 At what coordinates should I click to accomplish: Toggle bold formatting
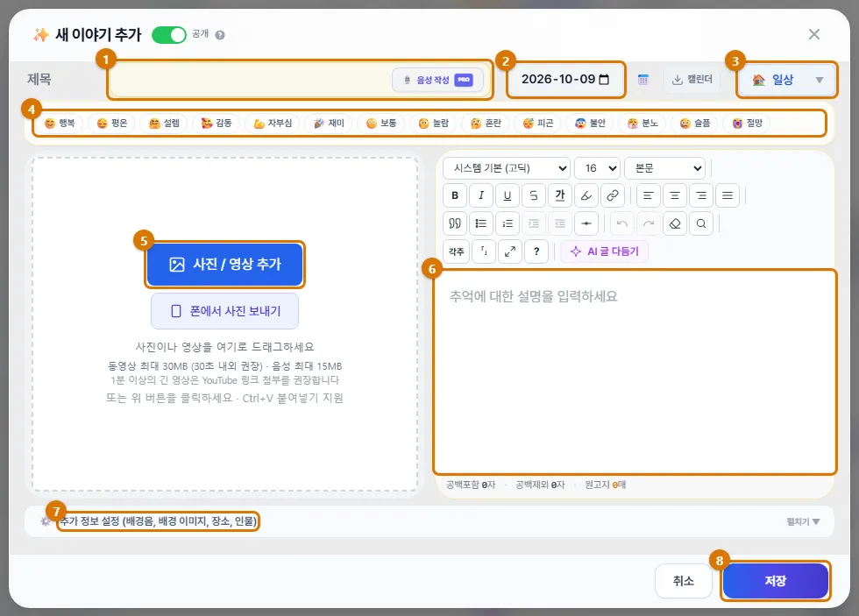(x=455, y=195)
